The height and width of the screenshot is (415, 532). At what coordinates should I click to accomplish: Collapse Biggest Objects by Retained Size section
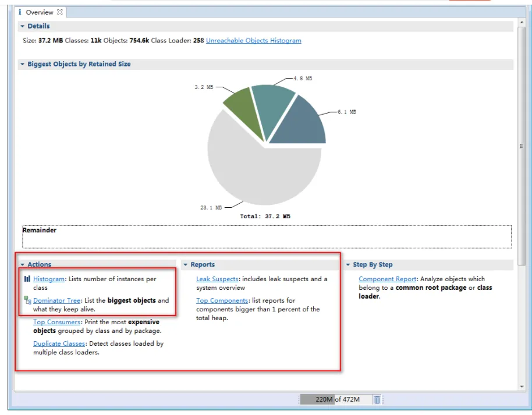22,64
